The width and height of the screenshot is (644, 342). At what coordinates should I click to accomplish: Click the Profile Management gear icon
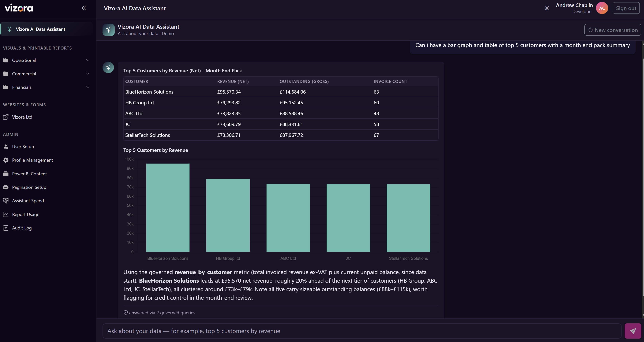click(x=6, y=160)
